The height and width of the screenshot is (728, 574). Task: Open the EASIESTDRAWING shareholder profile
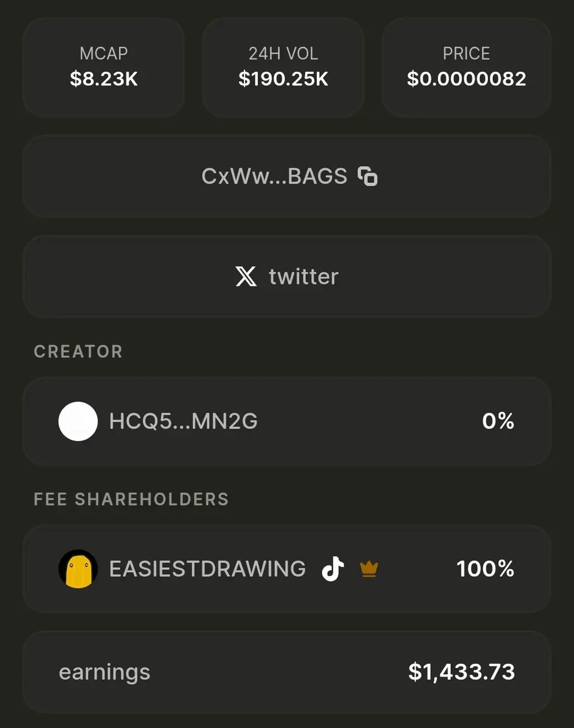[287, 569]
